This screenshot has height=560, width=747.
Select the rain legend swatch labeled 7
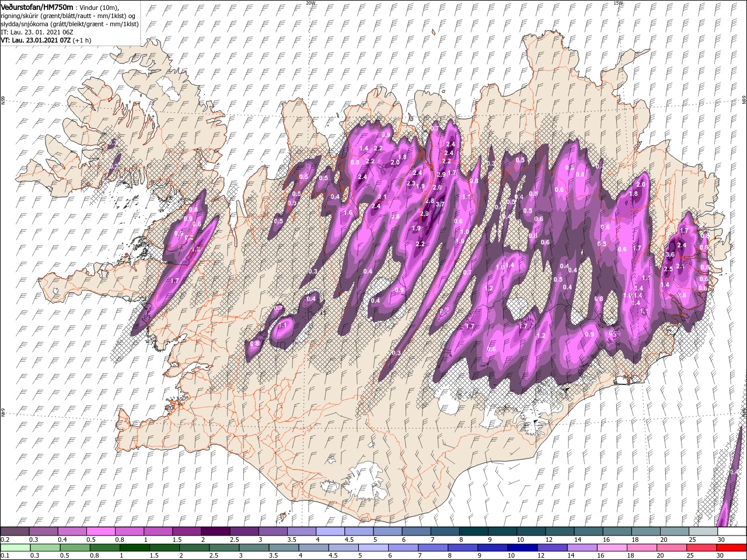click(x=432, y=548)
